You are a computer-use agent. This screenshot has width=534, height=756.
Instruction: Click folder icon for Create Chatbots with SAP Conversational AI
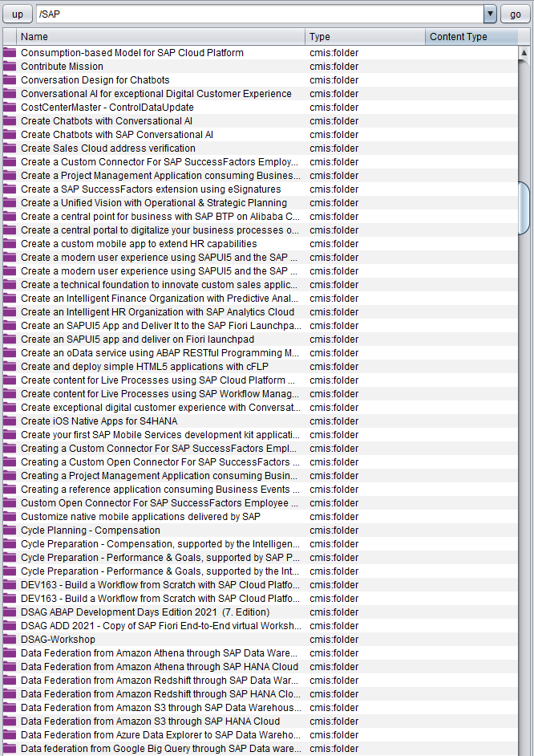10,135
